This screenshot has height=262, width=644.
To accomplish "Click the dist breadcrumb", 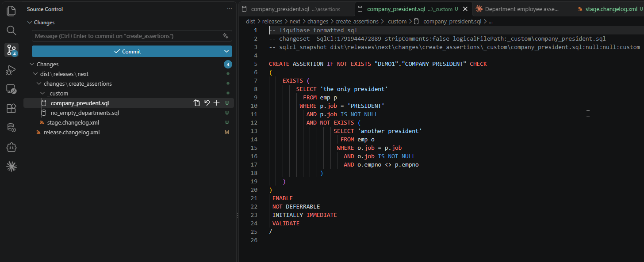I will pyautogui.click(x=250, y=21).
